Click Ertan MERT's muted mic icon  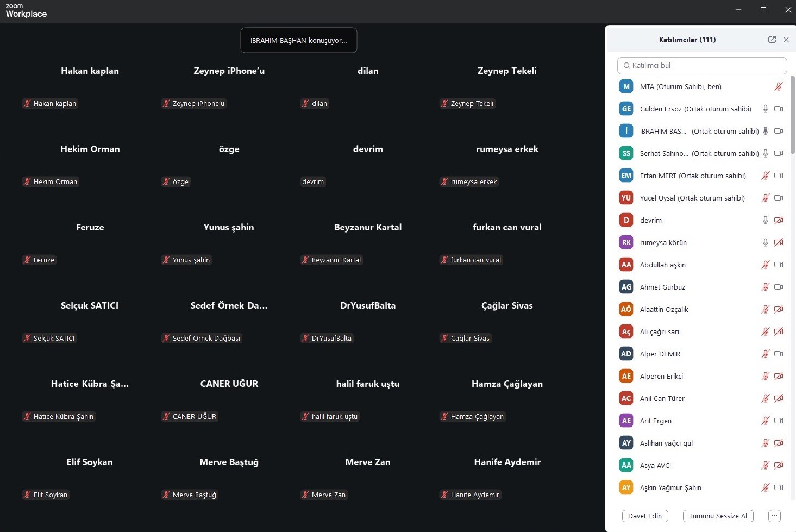[x=765, y=176]
